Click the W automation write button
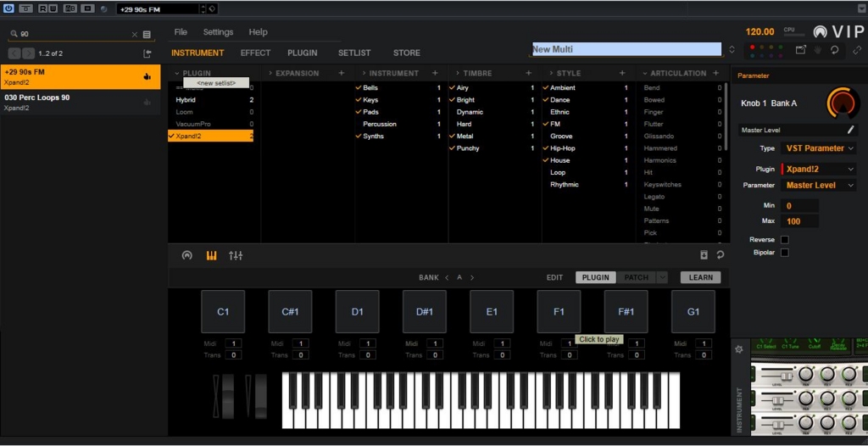The image size is (868, 446). (x=52, y=8)
